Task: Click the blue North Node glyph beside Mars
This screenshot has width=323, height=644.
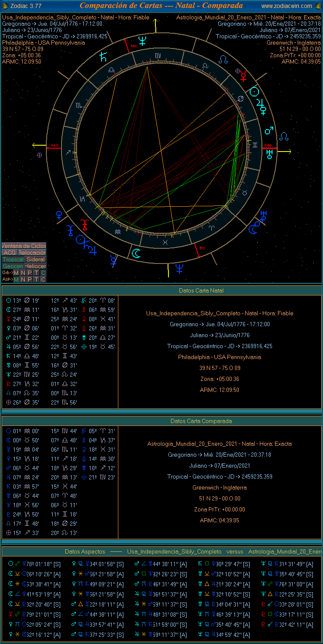Action: point(284,136)
